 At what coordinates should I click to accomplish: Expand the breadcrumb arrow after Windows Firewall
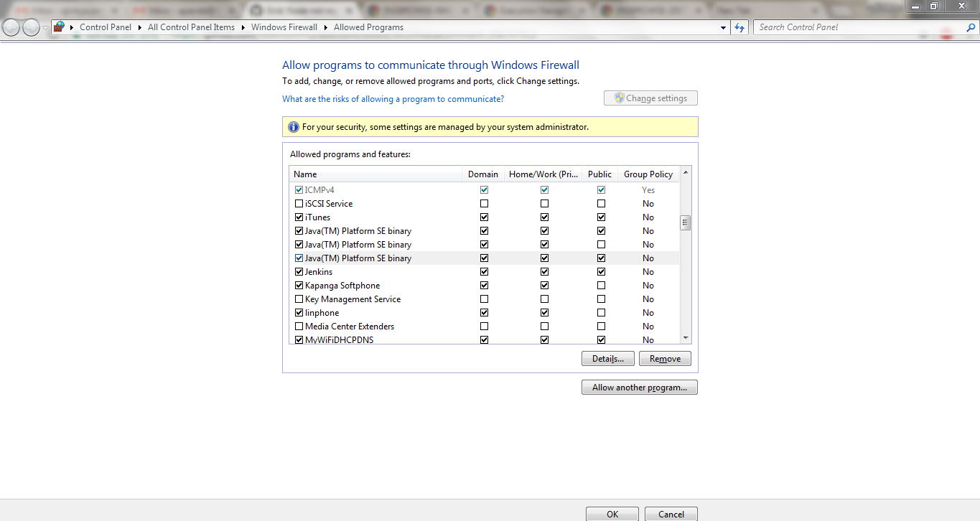pyautogui.click(x=324, y=27)
